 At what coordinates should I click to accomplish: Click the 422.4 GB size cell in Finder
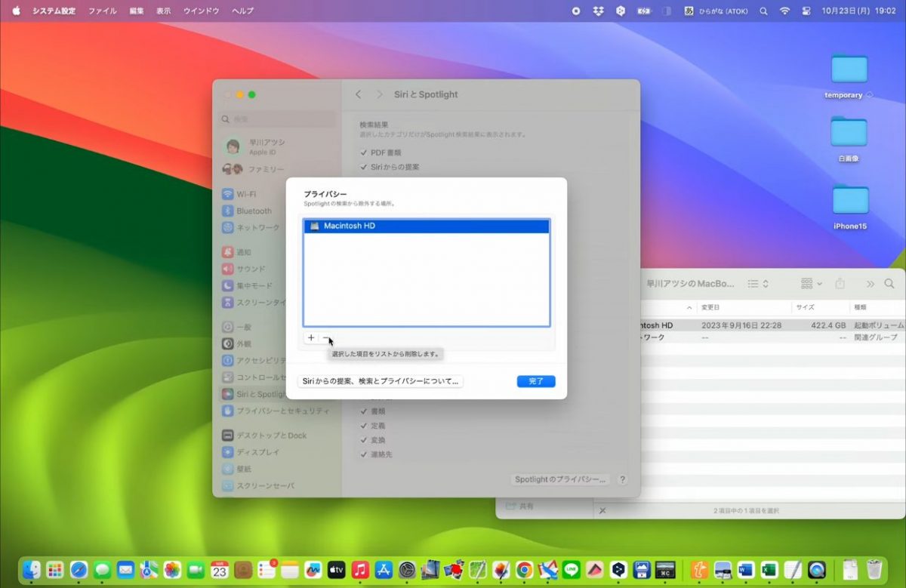pos(828,325)
